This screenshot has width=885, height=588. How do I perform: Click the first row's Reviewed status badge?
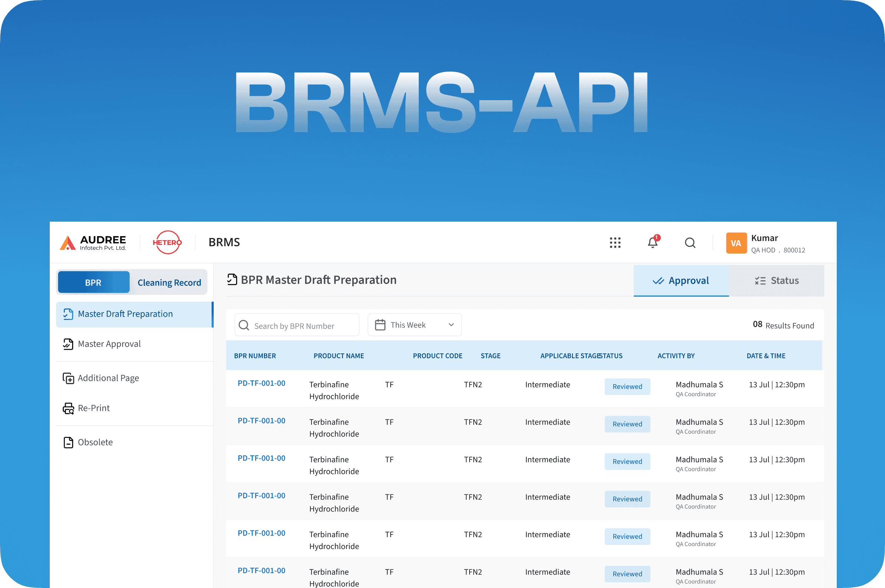point(627,387)
